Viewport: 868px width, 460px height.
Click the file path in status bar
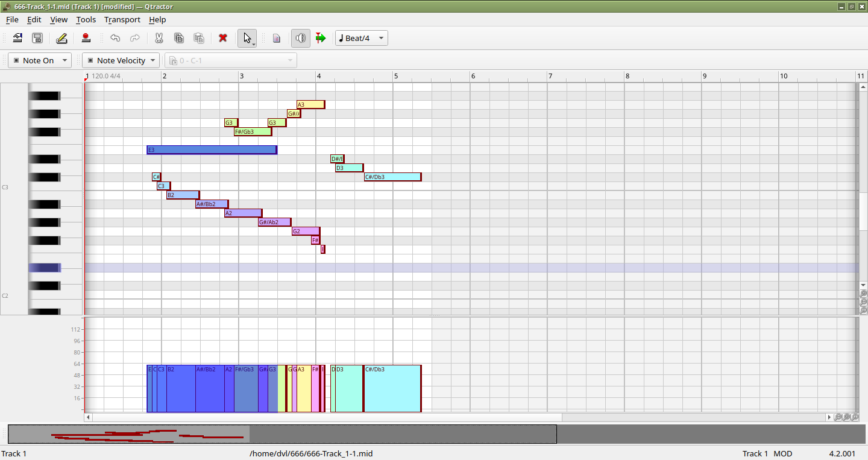coord(311,453)
